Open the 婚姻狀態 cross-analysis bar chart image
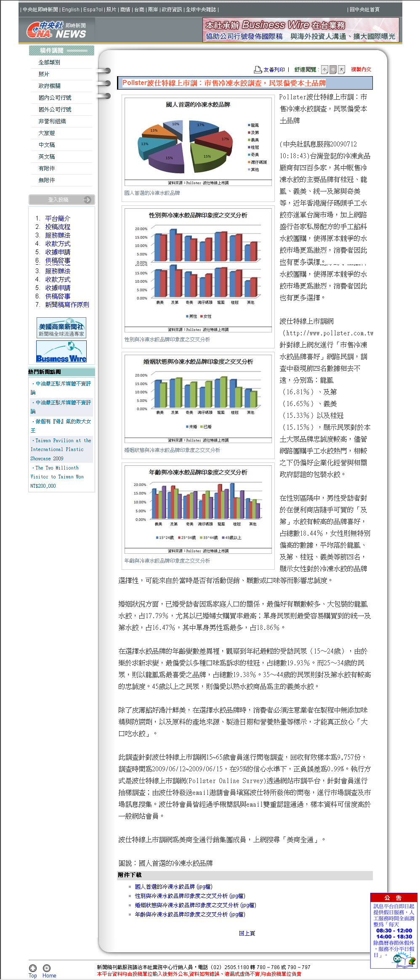The width and height of the screenshot is (420, 980). [x=198, y=399]
